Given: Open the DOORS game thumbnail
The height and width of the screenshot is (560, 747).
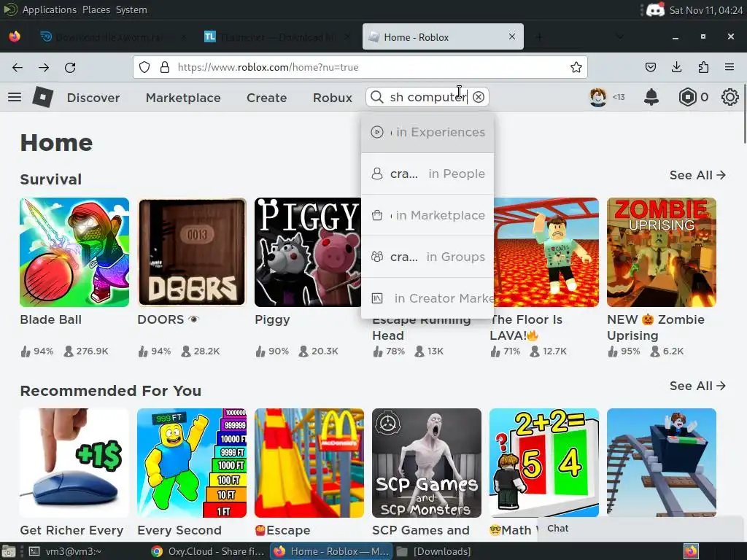Looking at the screenshot, I should coord(192,252).
